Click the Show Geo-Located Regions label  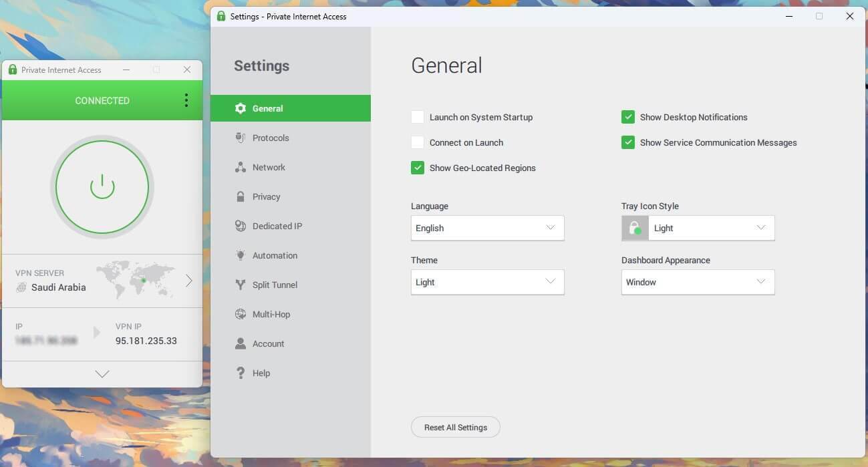(x=482, y=168)
